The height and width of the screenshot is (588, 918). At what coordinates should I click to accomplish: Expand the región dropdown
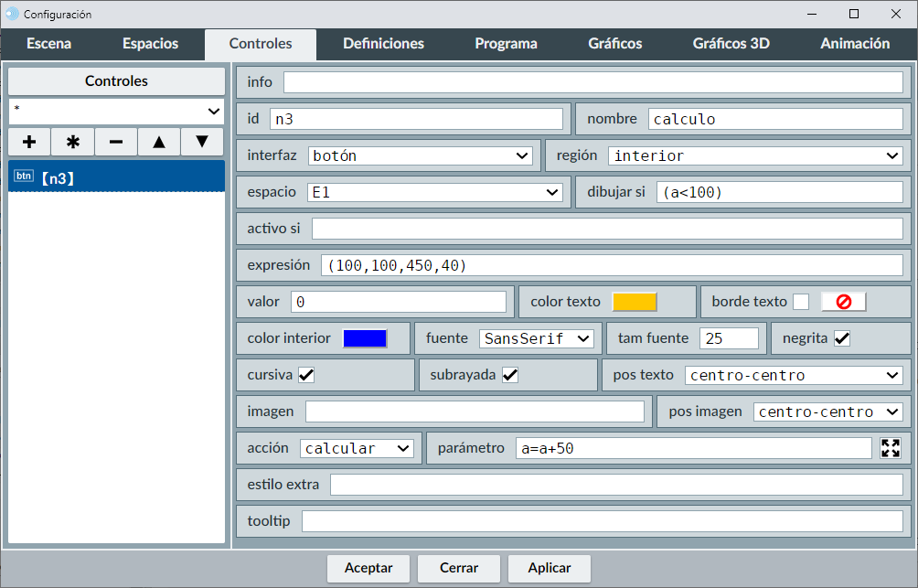(x=755, y=155)
